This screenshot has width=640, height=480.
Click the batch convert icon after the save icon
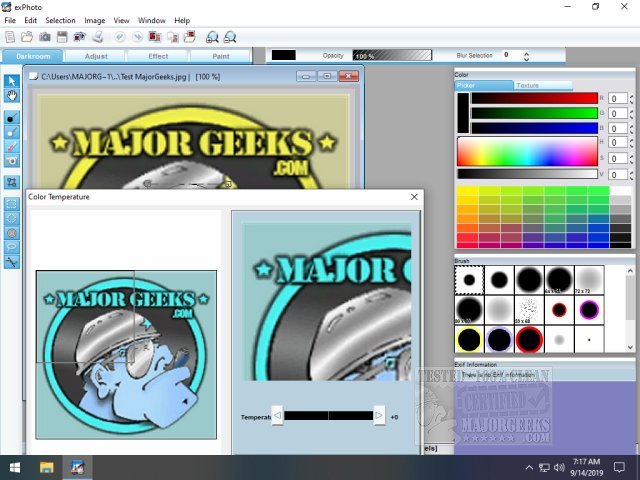point(80,37)
